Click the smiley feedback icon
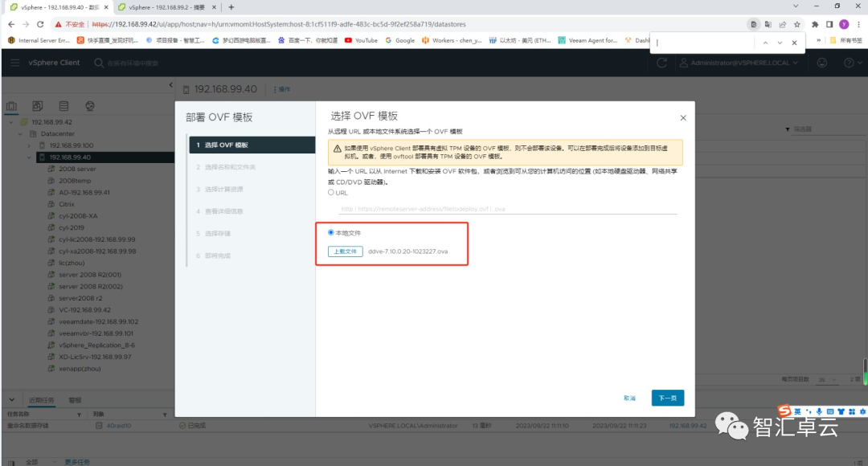This screenshot has width=868, height=466. 822,63
